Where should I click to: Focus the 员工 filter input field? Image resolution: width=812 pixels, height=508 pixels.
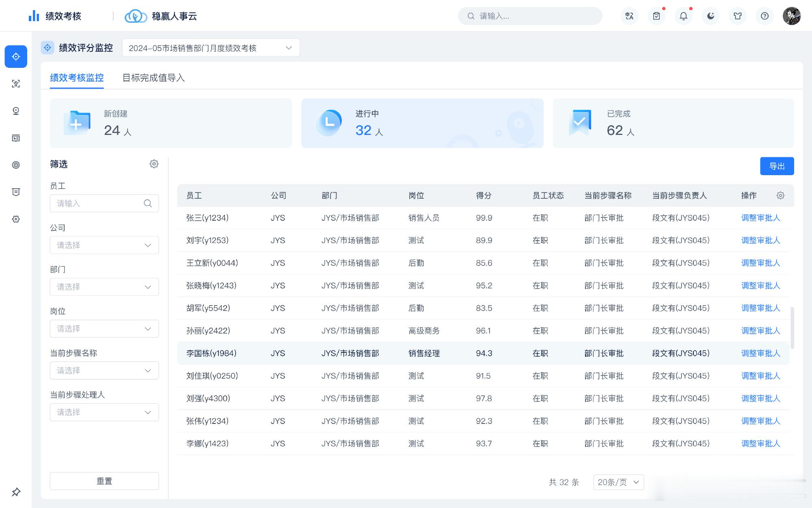(x=104, y=203)
